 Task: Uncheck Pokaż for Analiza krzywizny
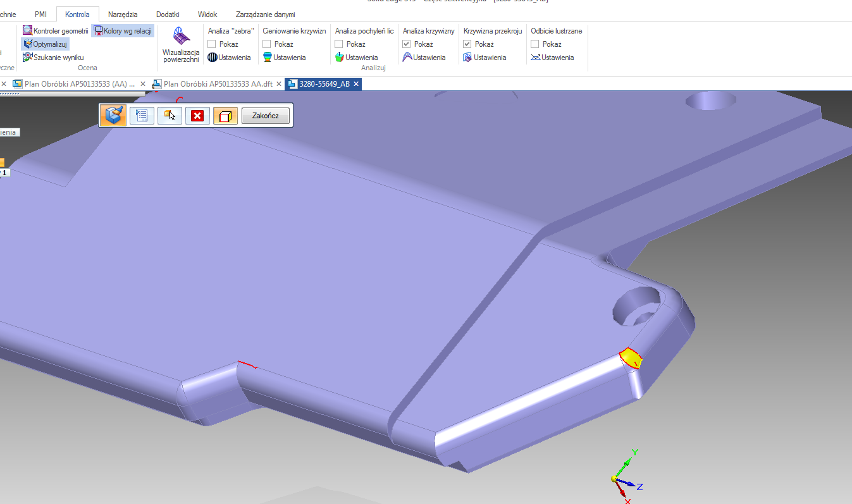pos(407,44)
